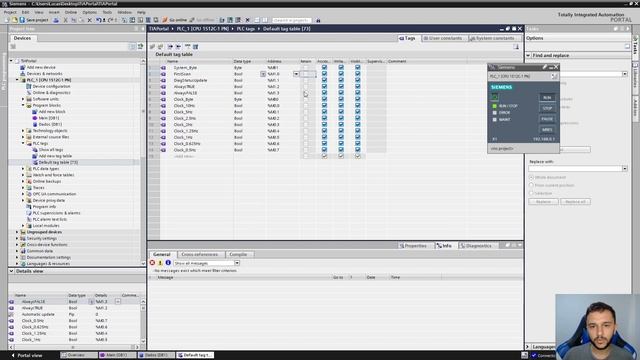Viewport: 640px width, 360px height.
Task: Click the project tree vertical scrollbar
Action: pos(143,162)
